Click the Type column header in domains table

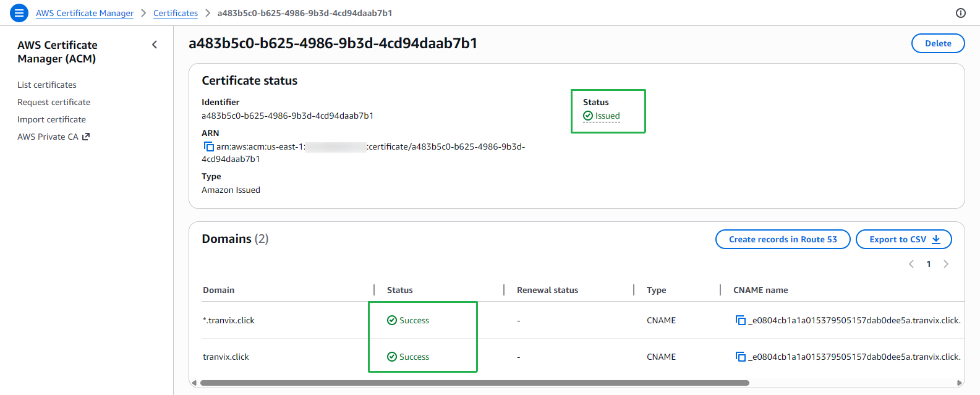point(657,290)
